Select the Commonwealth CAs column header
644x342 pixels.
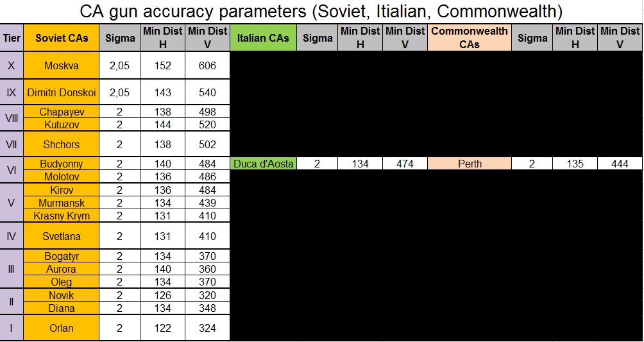(x=470, y=38)
